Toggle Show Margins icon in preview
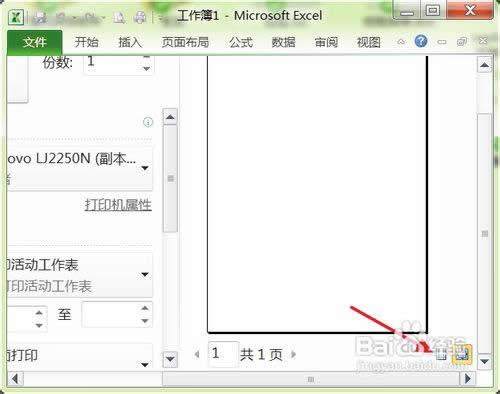The image size is (500, 394). 441,354
